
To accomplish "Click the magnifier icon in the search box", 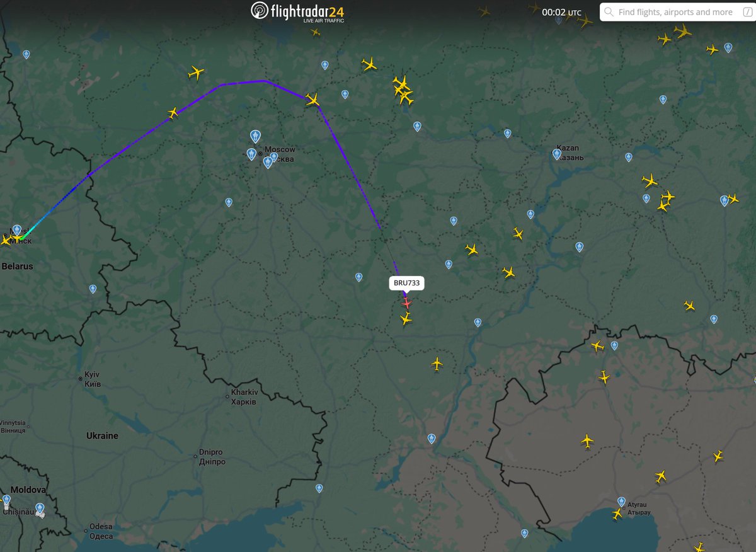I will [609, 12].
